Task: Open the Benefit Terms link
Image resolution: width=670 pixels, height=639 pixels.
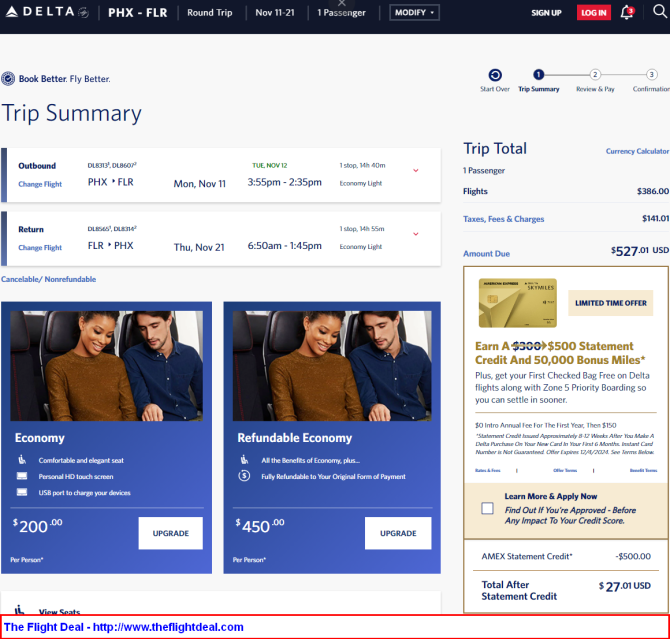Action: 644,471
